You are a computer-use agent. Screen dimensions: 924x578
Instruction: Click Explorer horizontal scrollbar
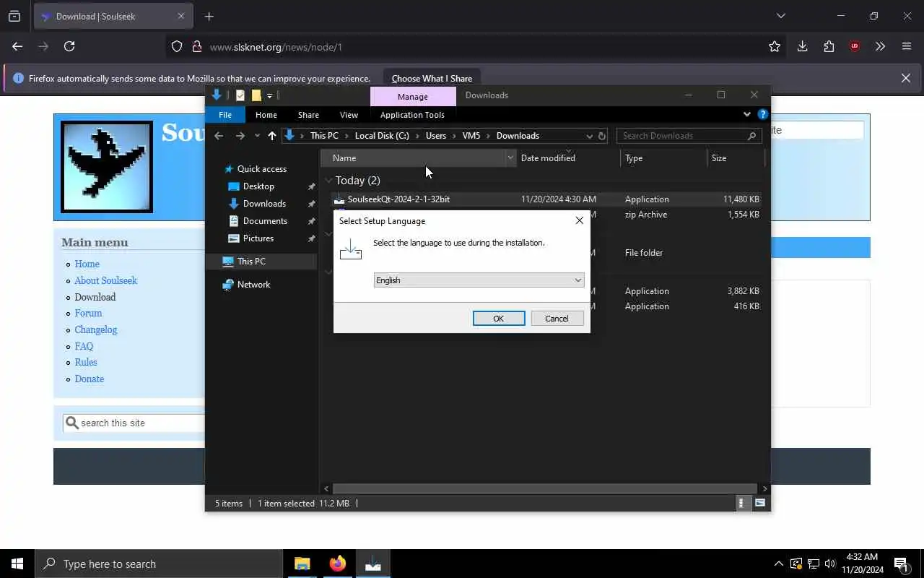[x=545, y=489]
